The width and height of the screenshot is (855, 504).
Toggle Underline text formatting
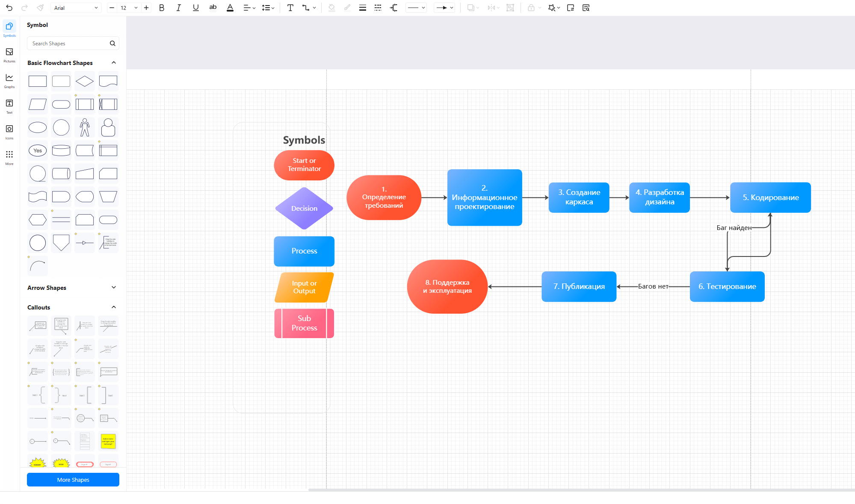click(x=195, y=8)
